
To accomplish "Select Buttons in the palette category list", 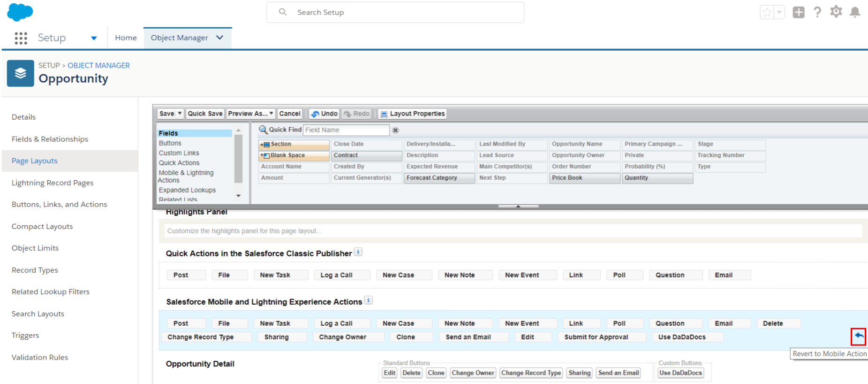I will 170,143.
